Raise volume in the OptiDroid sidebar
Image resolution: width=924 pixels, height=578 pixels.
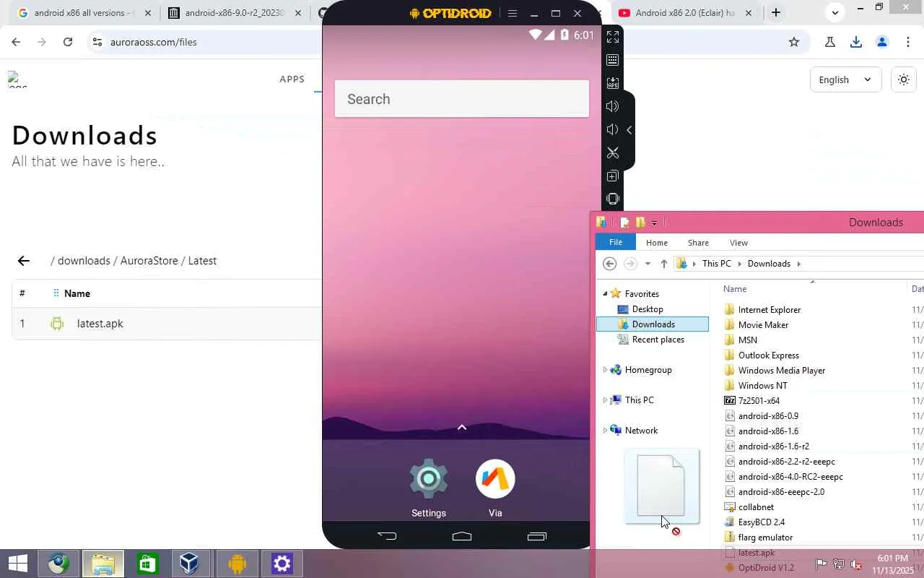click(613, 106)
